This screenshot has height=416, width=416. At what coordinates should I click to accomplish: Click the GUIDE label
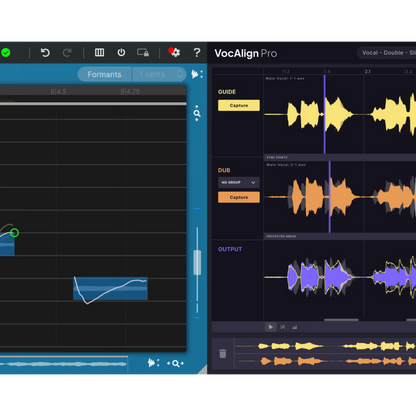click(227, 92)
